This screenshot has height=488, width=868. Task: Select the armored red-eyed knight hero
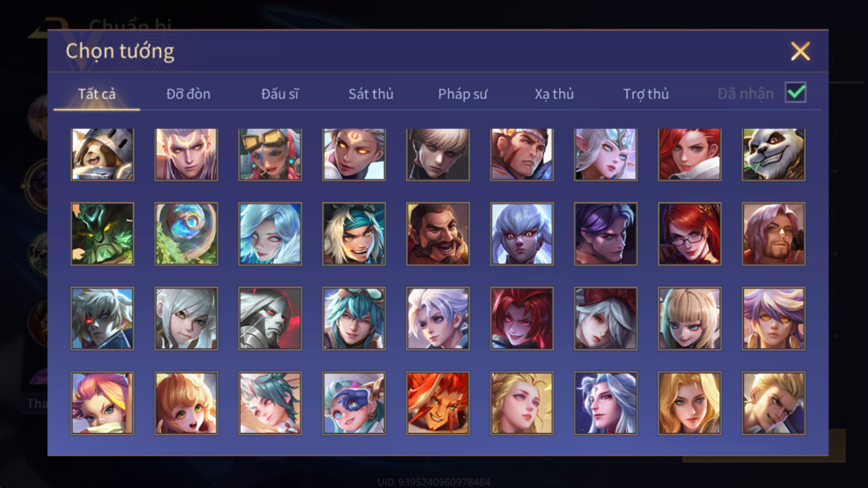coord(270,319)
